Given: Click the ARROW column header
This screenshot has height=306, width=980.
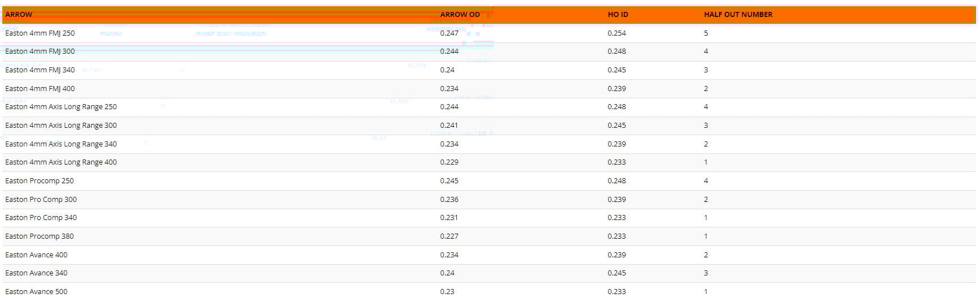Looking at the screenshot, I should pos(19,15).
